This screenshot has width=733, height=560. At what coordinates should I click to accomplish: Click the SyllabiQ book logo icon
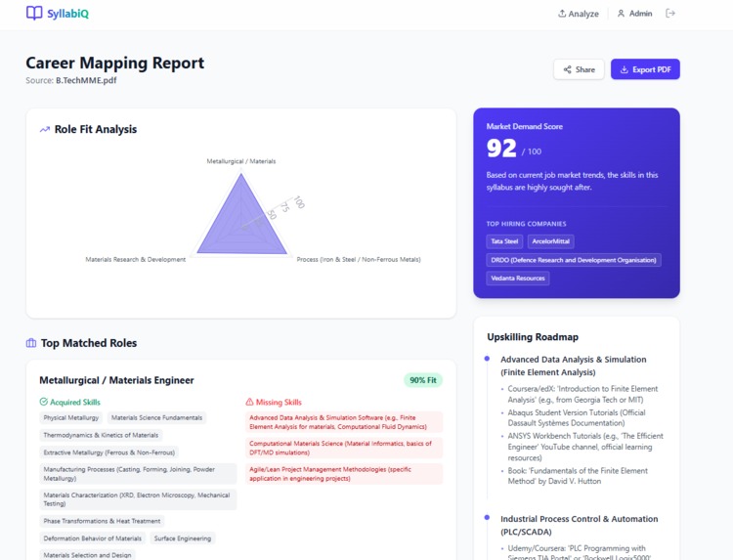coord(34,13)
